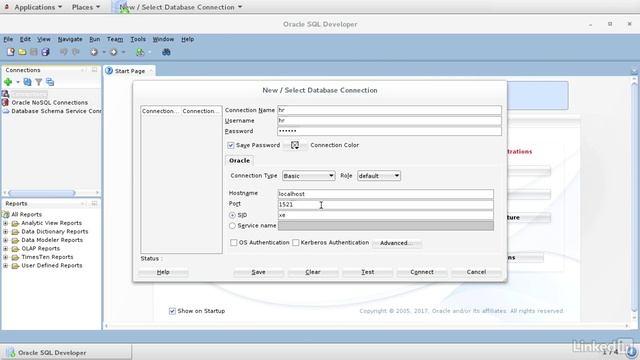Screen dimensions: 640x360
Task: Click the Connect button
Action: [x=422, y=272]
